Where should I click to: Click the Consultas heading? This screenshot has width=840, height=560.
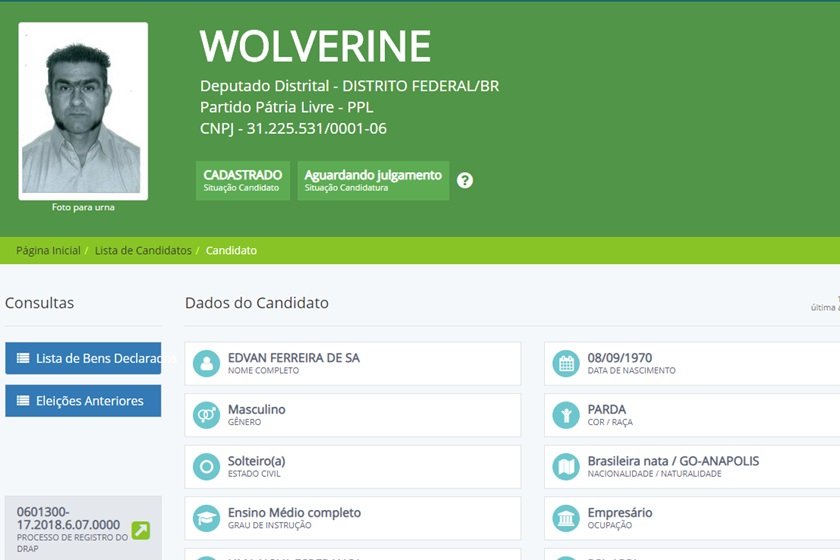[x=40, y=303]
